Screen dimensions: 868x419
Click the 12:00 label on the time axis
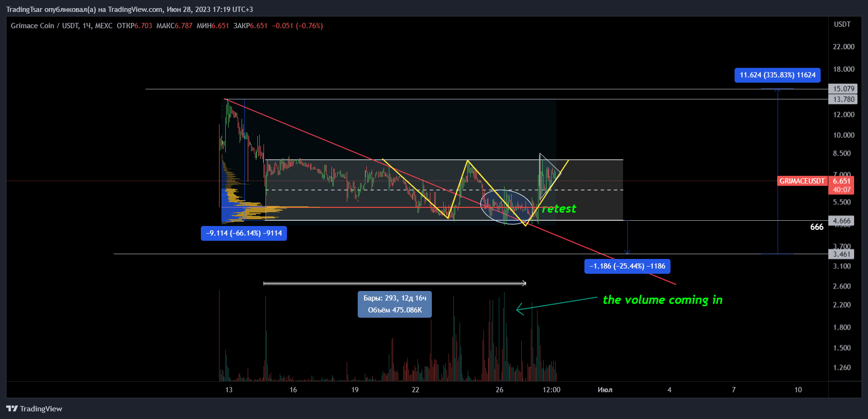tap(551, 390)
